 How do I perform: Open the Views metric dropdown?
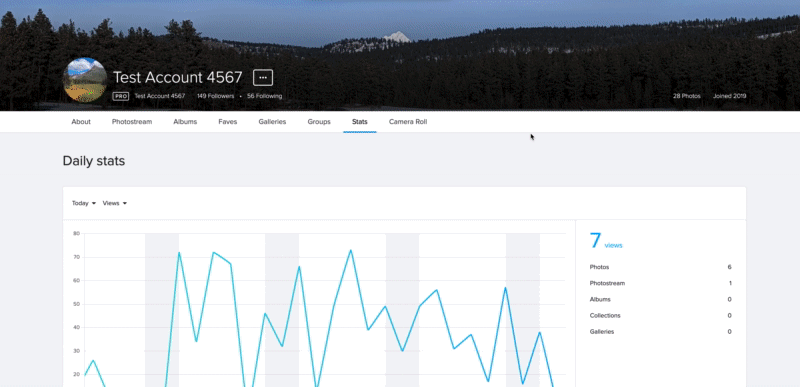pyautogui.click(x=115, y=203)
